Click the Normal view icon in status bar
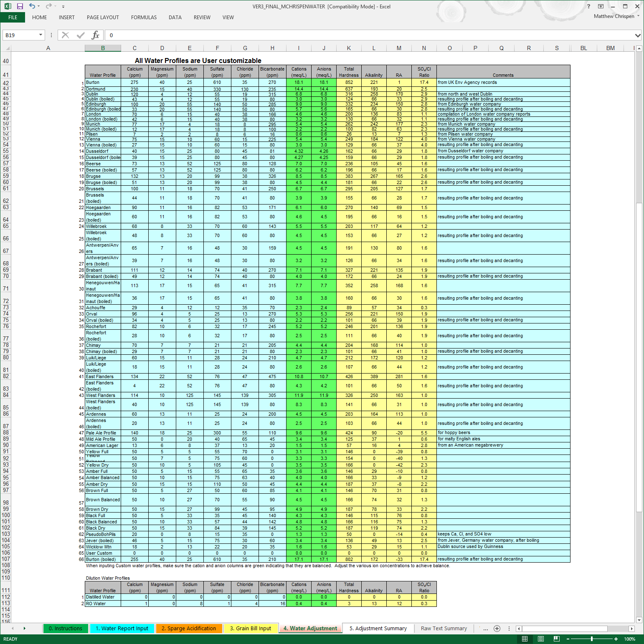Image resolution: width=644 pixels, height=644 pixels. 525,639
